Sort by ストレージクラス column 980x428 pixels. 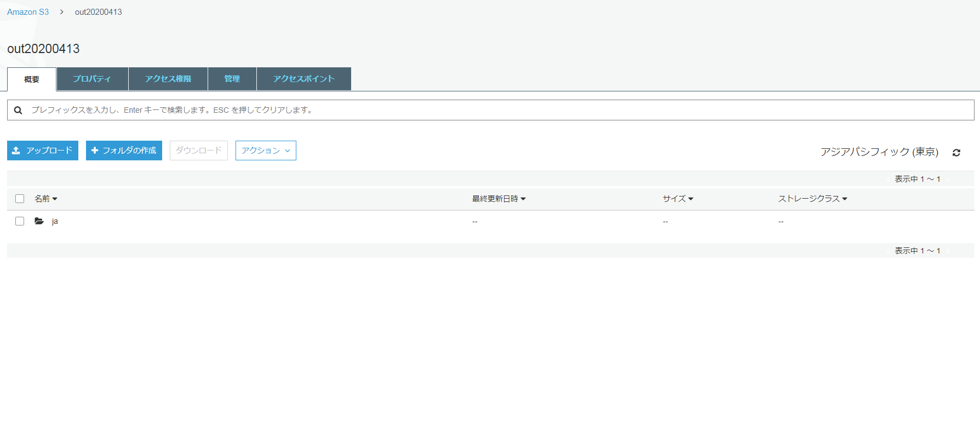point(812,199)
